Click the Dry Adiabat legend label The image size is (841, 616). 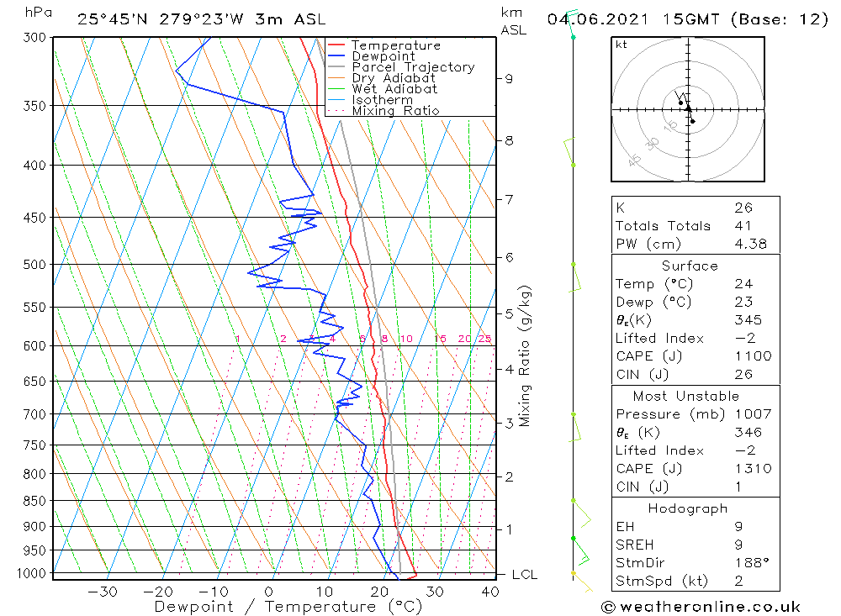tap(394, 78)
